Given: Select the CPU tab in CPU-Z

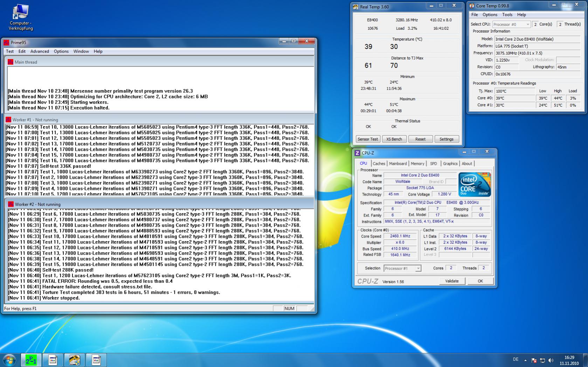Looking at the screenshot, I should [x=364, y=163].
